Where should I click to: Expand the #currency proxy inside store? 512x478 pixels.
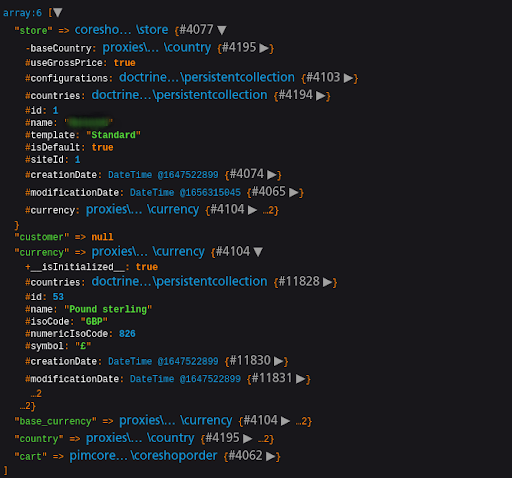pos(252,210)
